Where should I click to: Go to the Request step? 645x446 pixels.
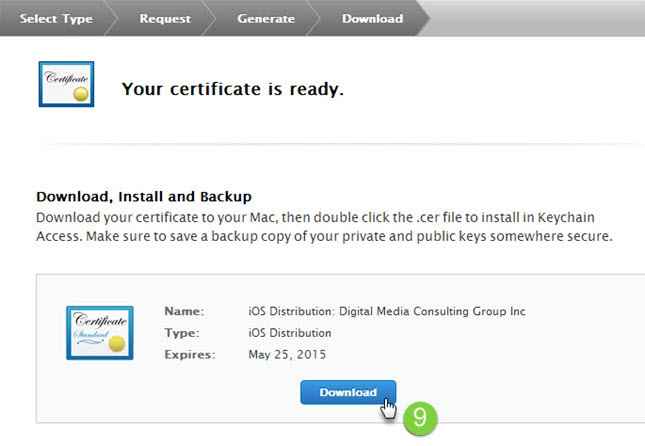(x=166, y=18)
